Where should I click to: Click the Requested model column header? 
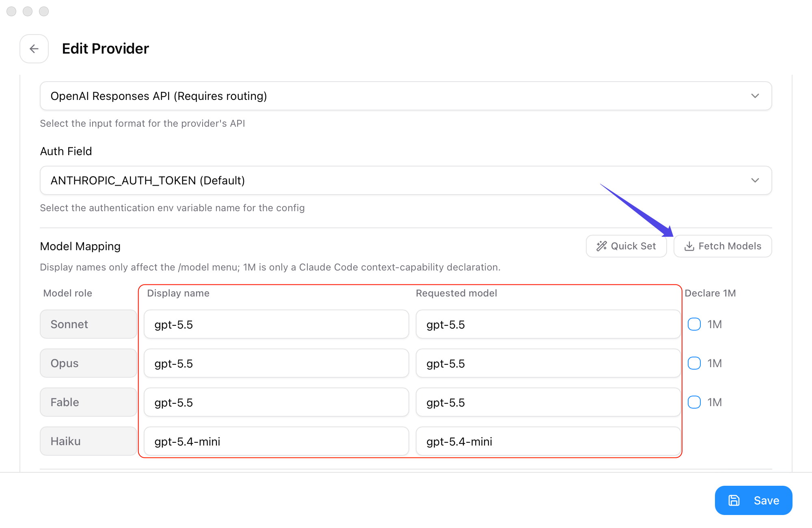point(456,293)
